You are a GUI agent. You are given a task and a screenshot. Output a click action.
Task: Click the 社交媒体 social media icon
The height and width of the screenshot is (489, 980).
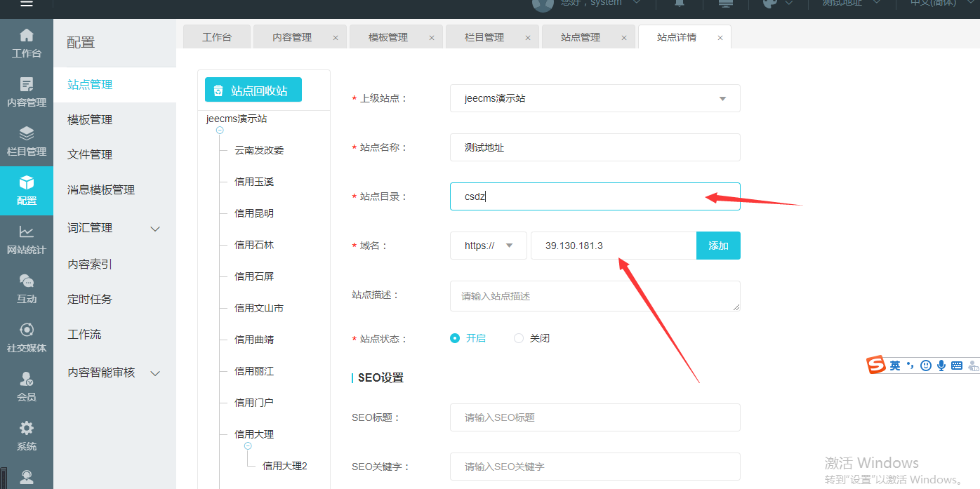[27, 337]
